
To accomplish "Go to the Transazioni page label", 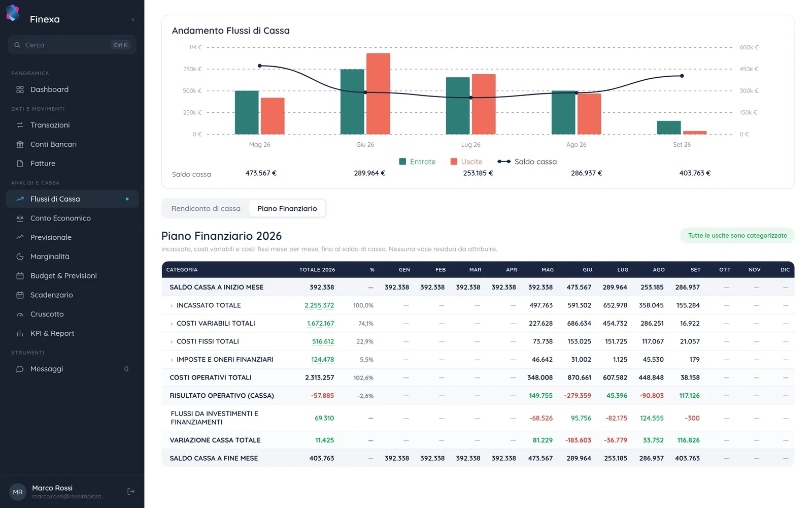I will (50, 125).
